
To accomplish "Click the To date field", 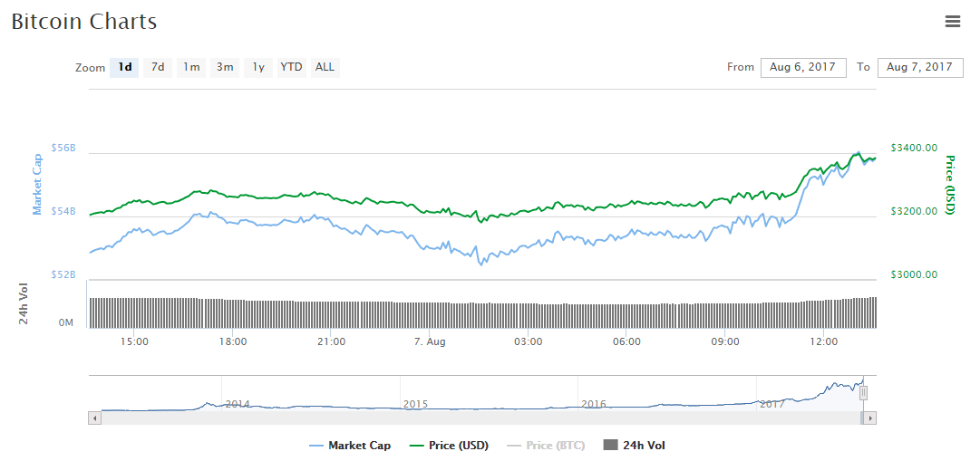I will [x=919, y=67].
